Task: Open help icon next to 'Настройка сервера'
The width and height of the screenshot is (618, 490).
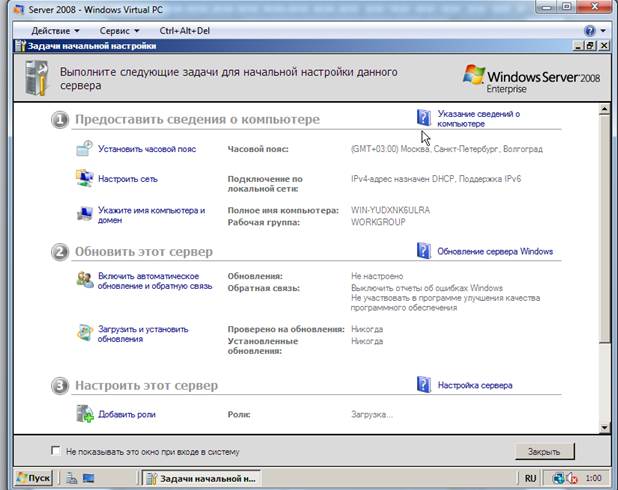Action: pos(424,384)
